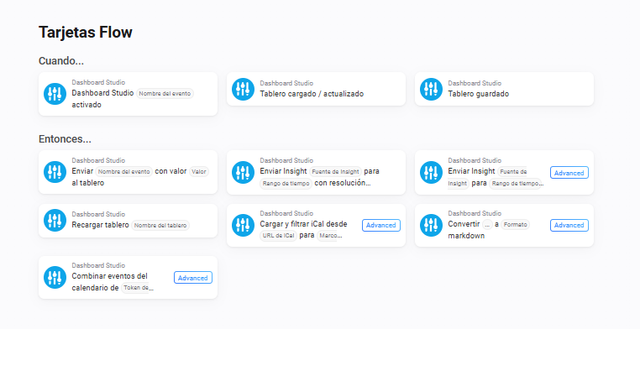Click the 'Combinar eventos del' text
The width and height of the screenshot is (640, 365).
[109, 276]
